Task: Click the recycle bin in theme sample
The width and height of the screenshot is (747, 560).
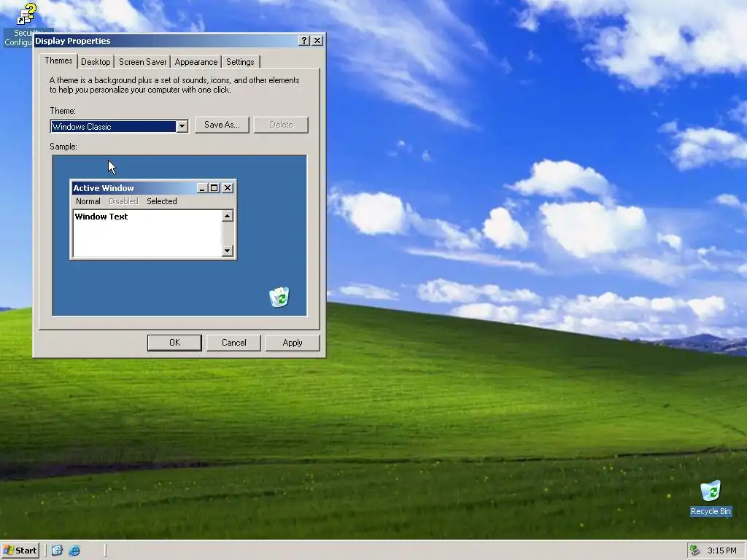Action: click(x=279, y=297)
